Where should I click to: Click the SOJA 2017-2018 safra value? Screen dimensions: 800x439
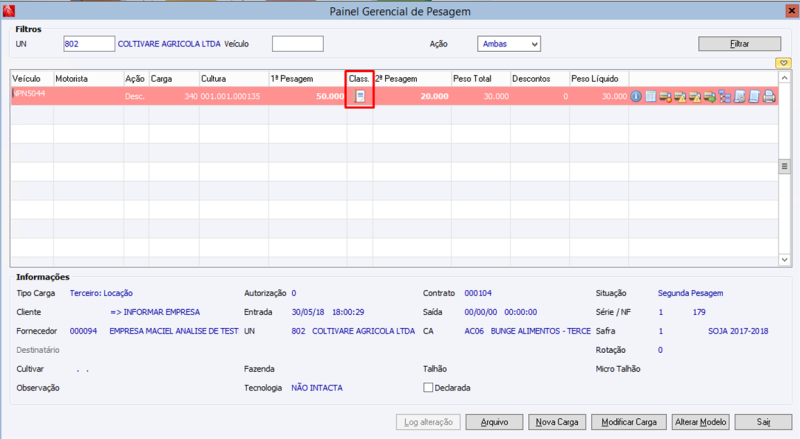point(738,331)
